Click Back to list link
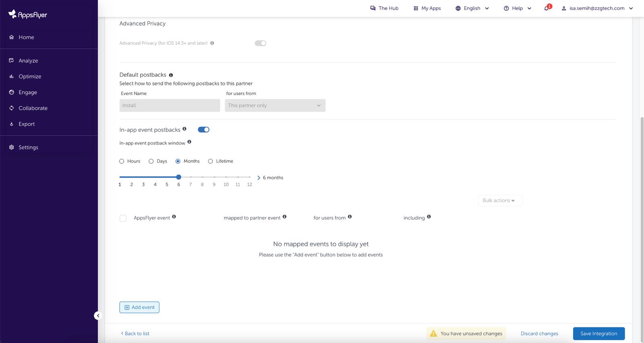The image size is (644, 343). [x=135, y=333]
